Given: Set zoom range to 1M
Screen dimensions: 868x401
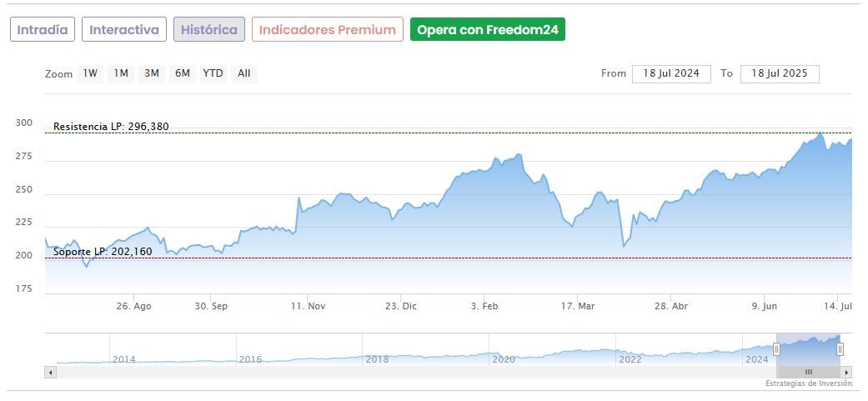Looking at the screenshot, I should (121, 73).
